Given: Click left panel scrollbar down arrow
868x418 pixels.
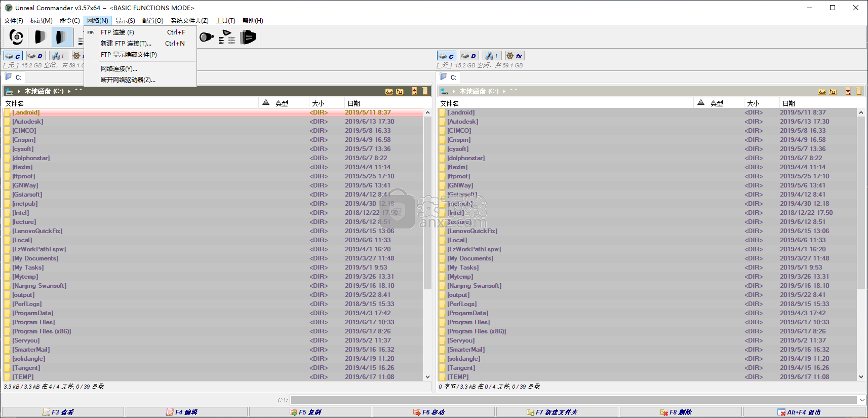Looking at the screenshot, I should pos(427,377).
